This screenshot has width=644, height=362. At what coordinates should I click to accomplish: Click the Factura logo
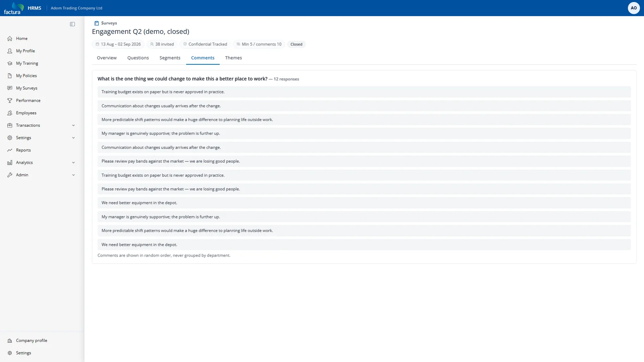click(x=14, y=8)
